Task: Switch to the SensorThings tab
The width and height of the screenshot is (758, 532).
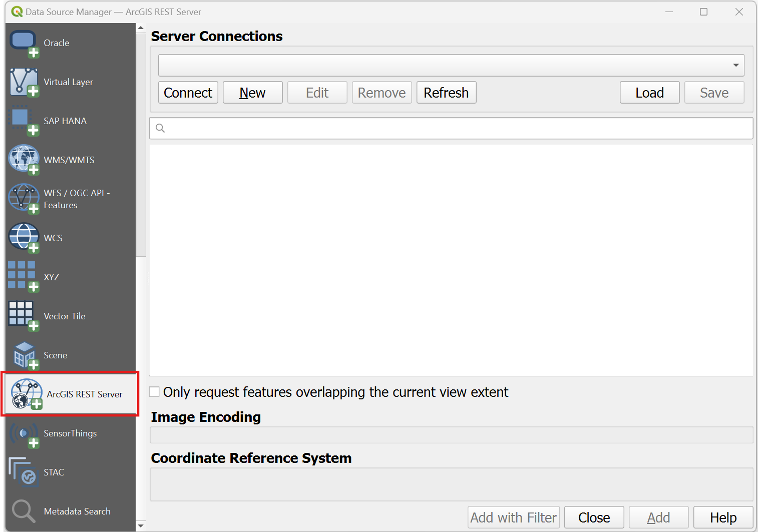Action: [x=71, y=433]
